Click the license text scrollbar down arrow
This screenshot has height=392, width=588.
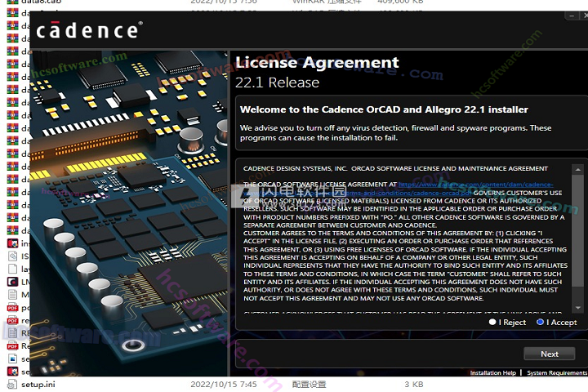coord(577,308)
